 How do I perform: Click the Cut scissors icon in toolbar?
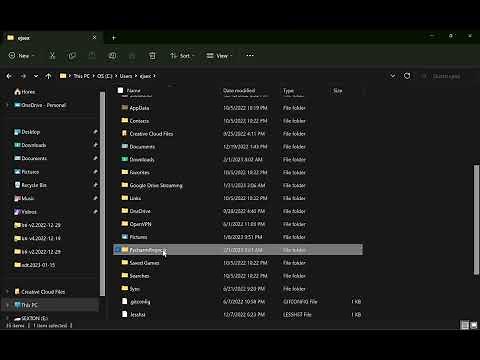[x=52, y=56]
